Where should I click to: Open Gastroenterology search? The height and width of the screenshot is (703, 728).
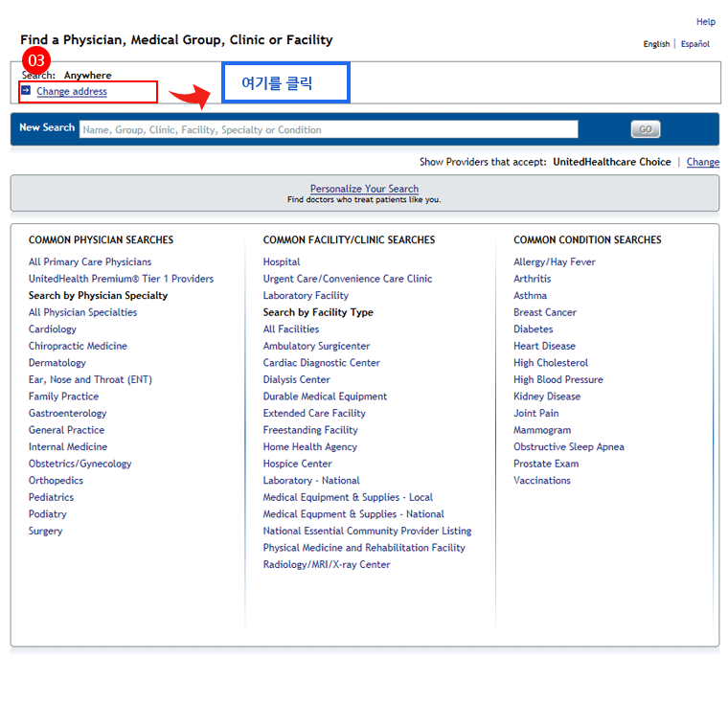coord(67,413)
